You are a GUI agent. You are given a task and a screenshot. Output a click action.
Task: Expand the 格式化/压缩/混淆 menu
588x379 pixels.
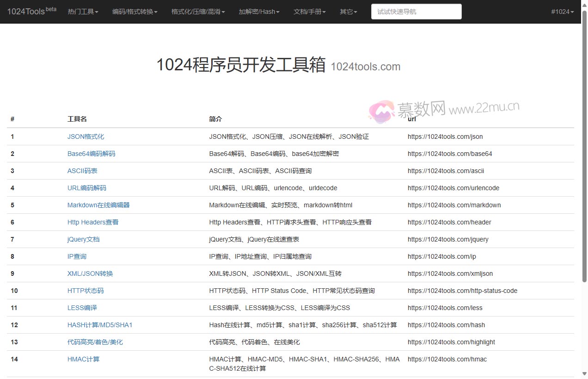pyautogui.click(x=198, y=12)
